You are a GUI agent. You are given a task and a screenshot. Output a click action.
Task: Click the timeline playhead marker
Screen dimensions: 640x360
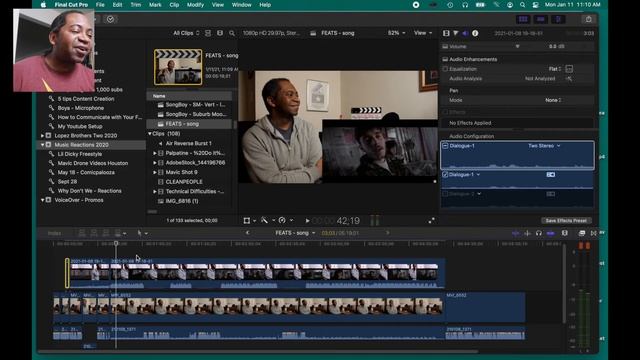116,244
